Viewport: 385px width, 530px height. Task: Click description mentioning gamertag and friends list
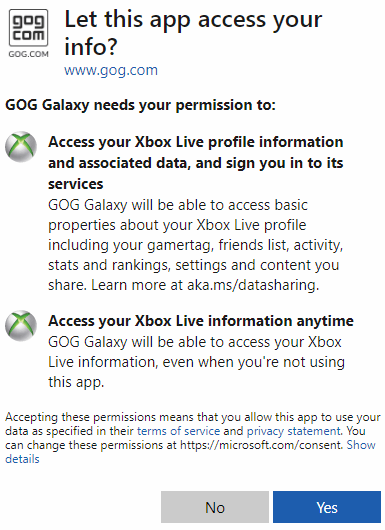(195, 245)
